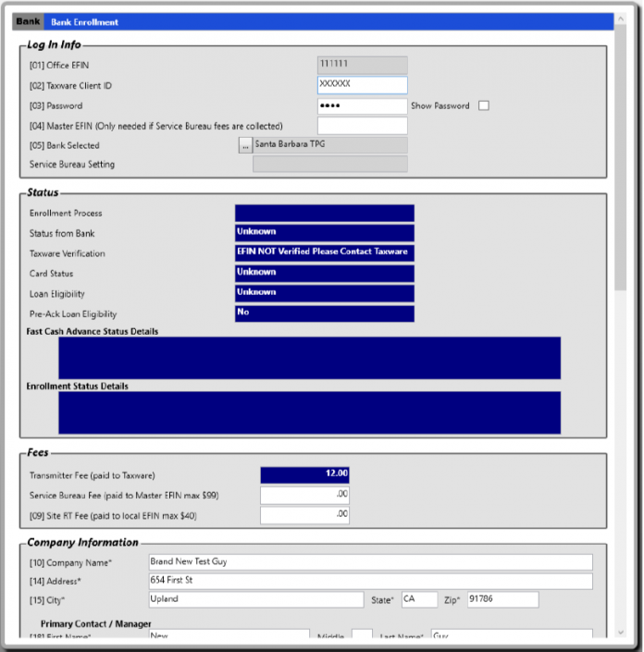The width and height of the screenshot is (644, 652).
Task: Click the Service Bureau Fee amount field
Action: [x=304, y=495]
